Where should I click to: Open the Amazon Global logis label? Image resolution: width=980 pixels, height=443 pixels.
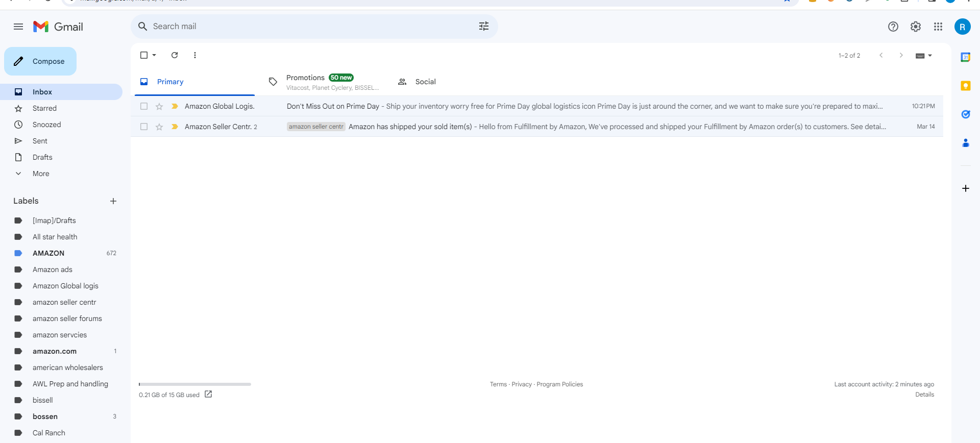pyautogui.click(x=61, y=286)
